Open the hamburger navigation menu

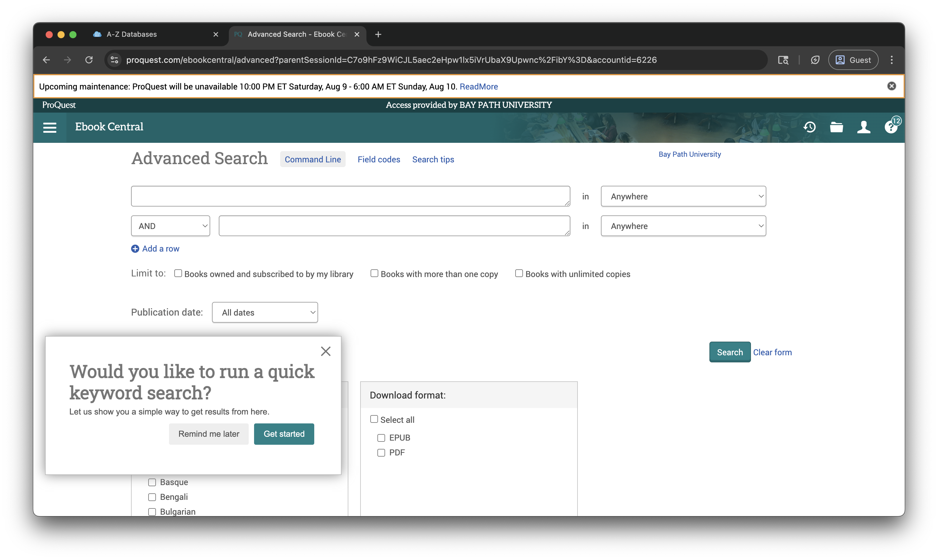[x=50, y=127]
